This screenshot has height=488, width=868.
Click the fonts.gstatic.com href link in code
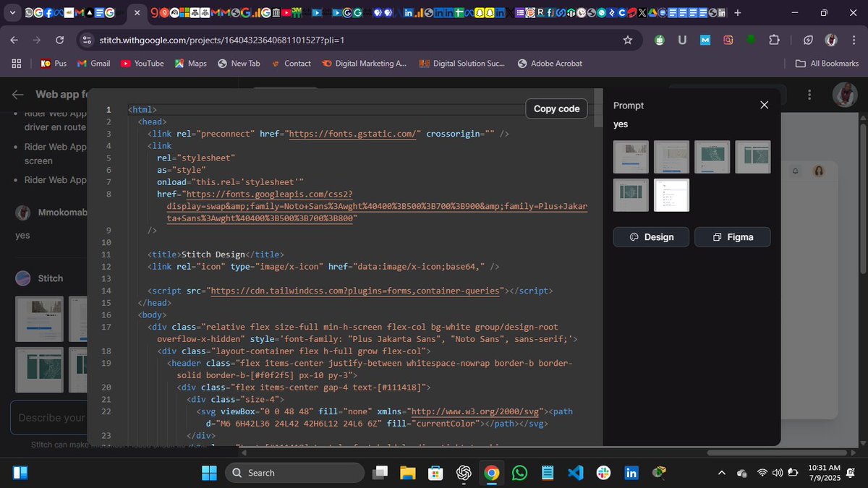point(354,134)
